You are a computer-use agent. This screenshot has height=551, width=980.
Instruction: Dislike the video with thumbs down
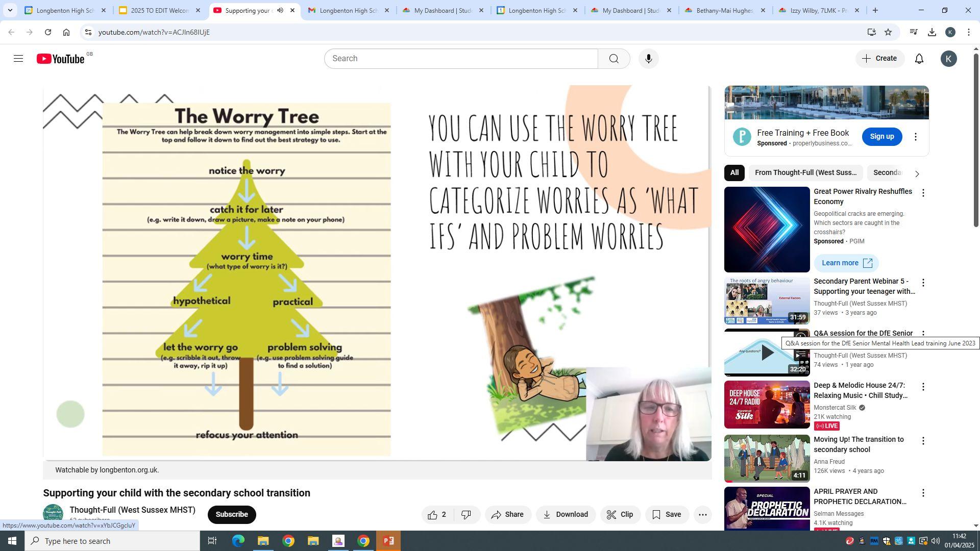pos(466,515)
